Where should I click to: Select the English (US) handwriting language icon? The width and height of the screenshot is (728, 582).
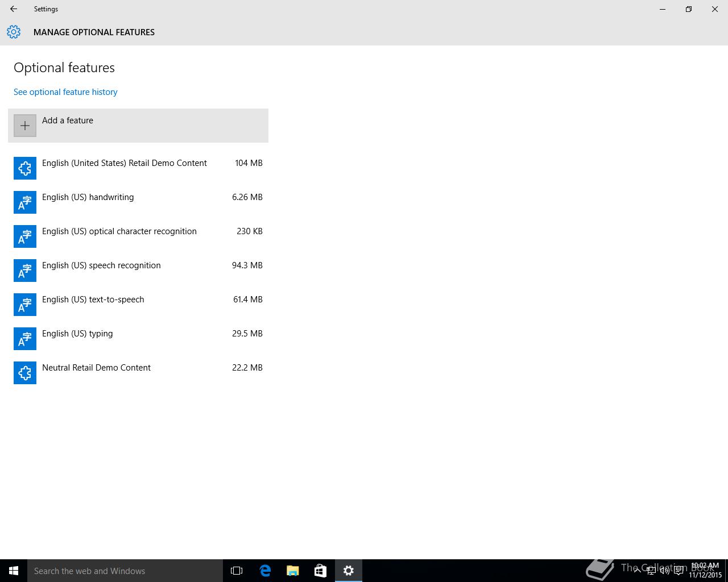(25, 202)
